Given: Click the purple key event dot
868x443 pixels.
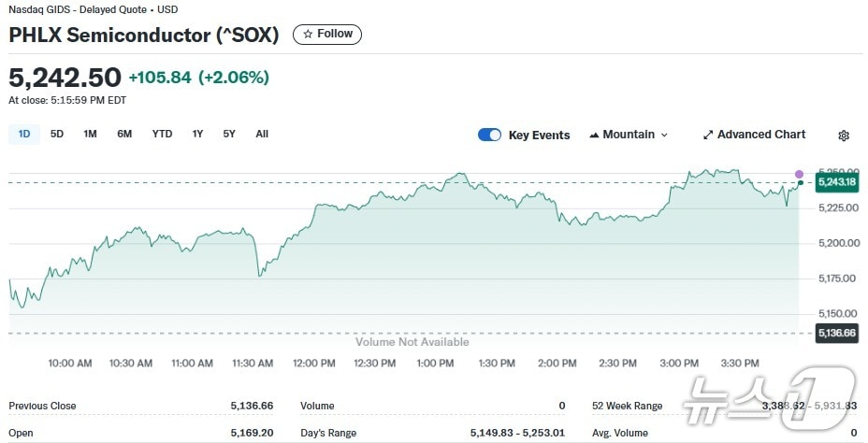Looking at the screenshot, I should pyautogui.click(x=799, y=174).
